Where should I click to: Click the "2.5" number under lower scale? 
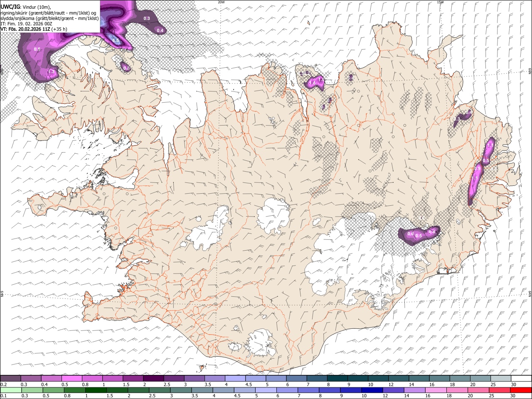point(152,396)
